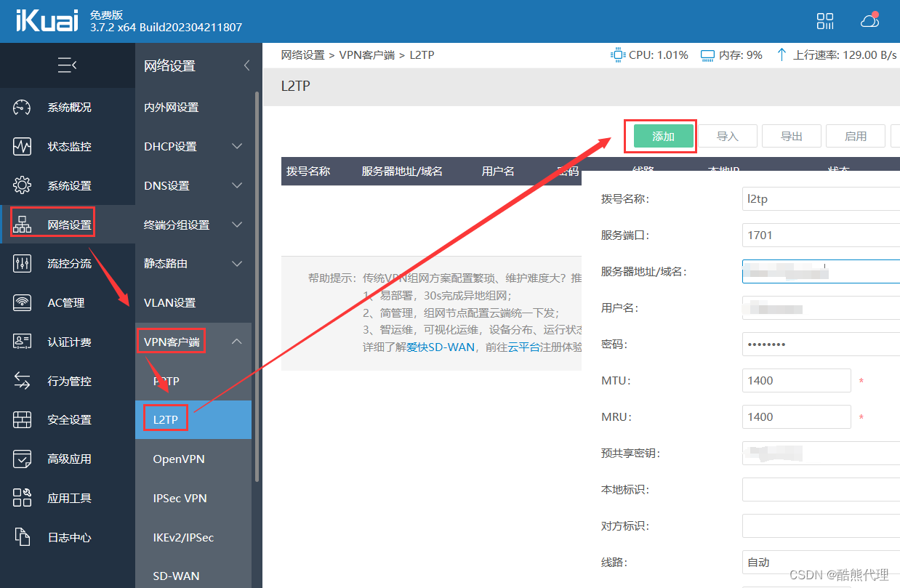Collapse VPN客户端 submenu chevron
Image resolution: width=900 pixels, height=588 pixels.
click(x=237, y=342)
